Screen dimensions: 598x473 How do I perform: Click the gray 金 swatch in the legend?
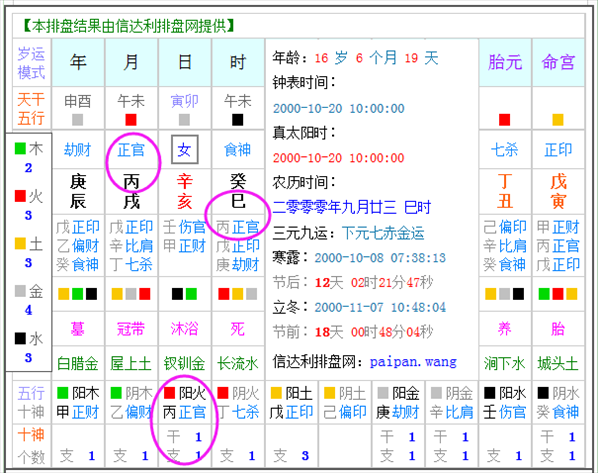(20, 291)
